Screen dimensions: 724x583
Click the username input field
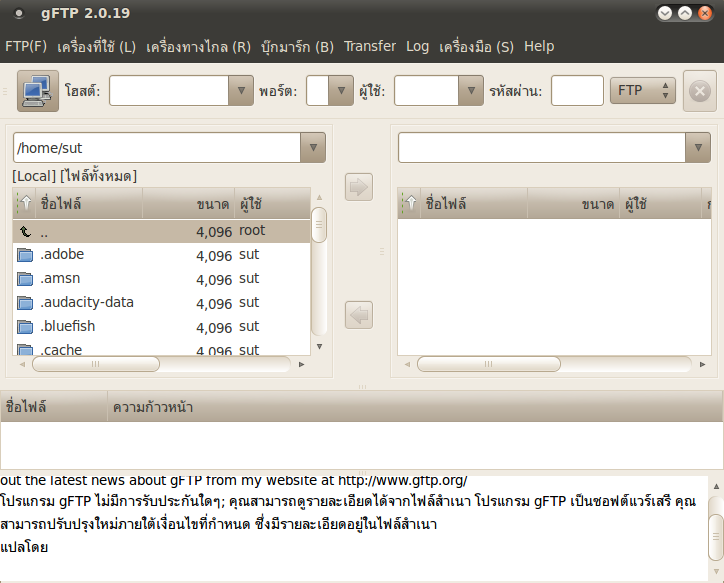427,90
